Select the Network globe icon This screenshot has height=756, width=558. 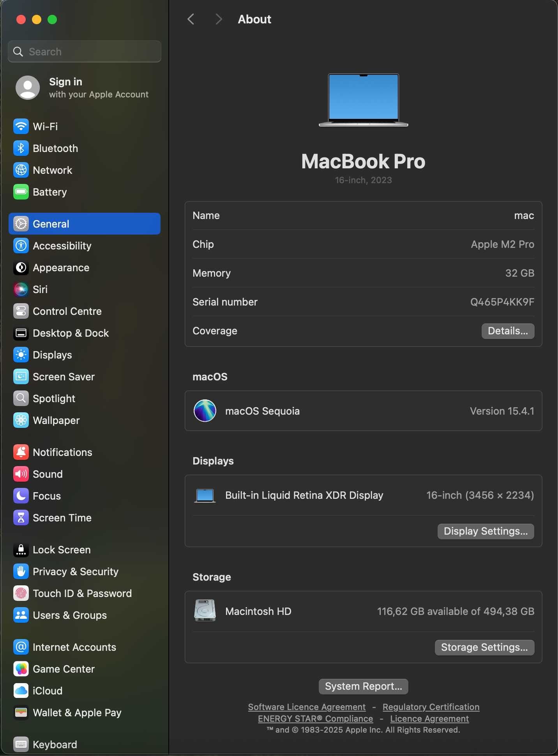pyautogui.click(x=21, y=170)
